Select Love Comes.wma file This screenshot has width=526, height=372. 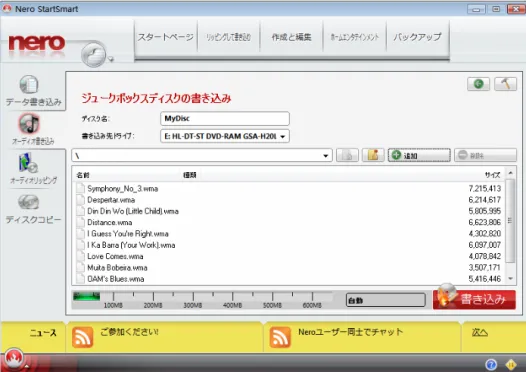pos(115,256)
